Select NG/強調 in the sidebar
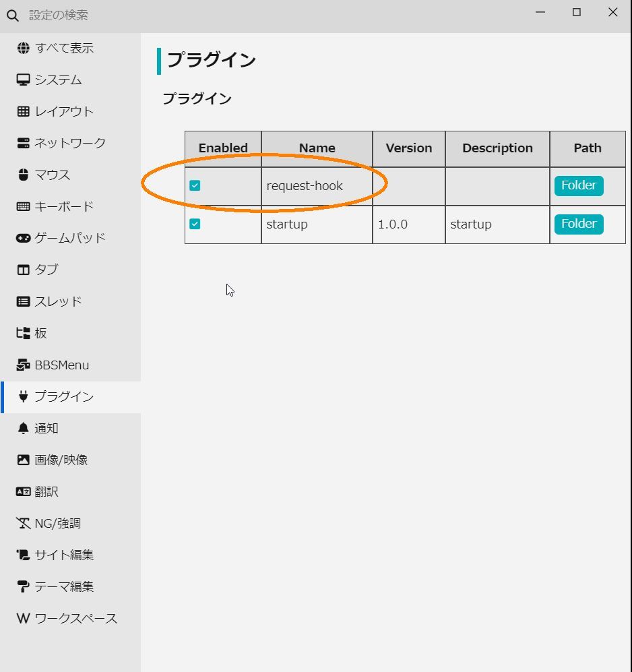 coord(71,523)
